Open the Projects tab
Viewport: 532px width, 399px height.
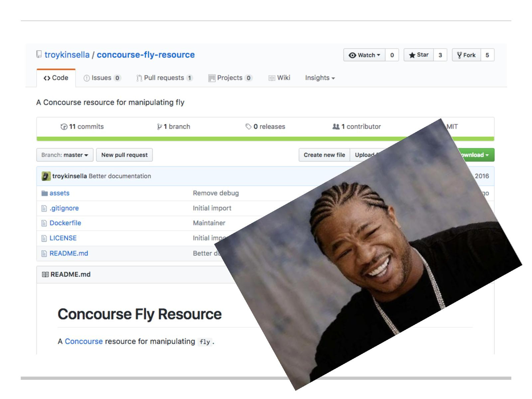[x=230, y=78]
